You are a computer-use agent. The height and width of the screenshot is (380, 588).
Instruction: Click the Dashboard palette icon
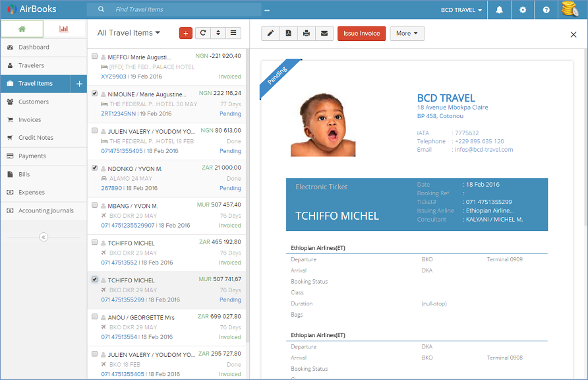pyautogui.click(x=10, y=47)
